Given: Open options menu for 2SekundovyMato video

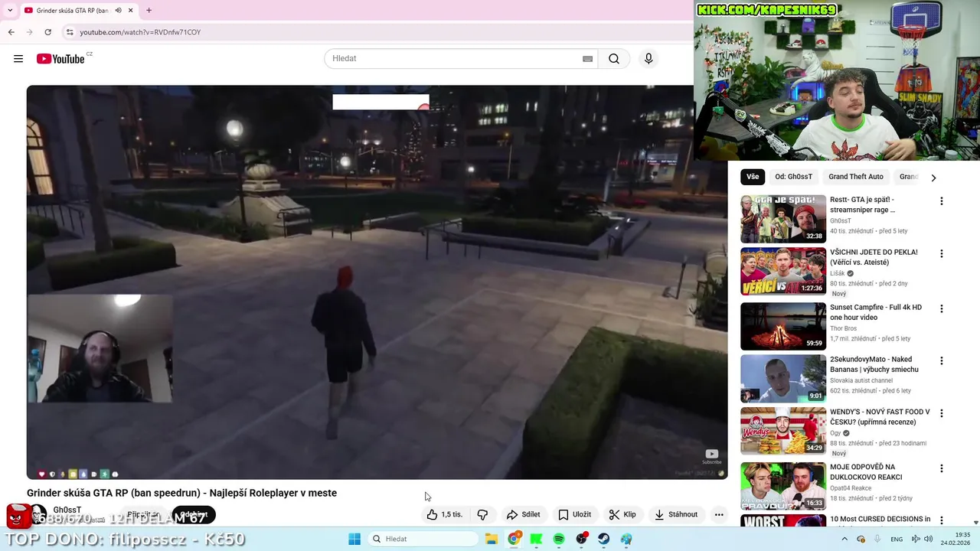Looking at the screenshot, I should click(942, 360).
